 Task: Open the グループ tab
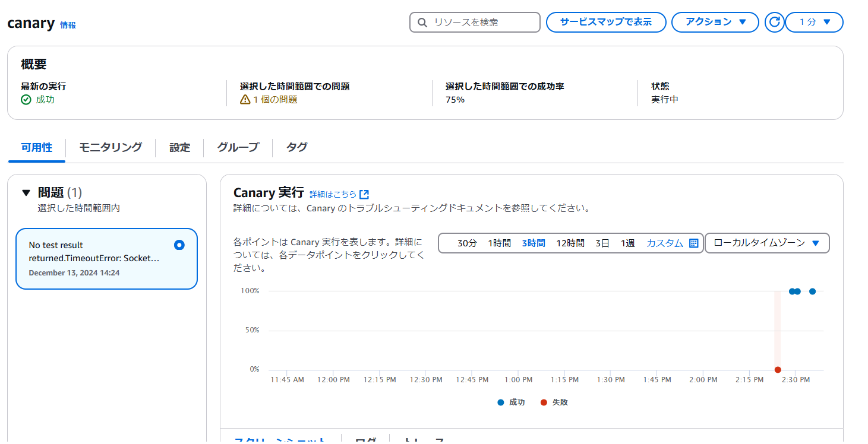pyautogui.click(x=238, y=147)
